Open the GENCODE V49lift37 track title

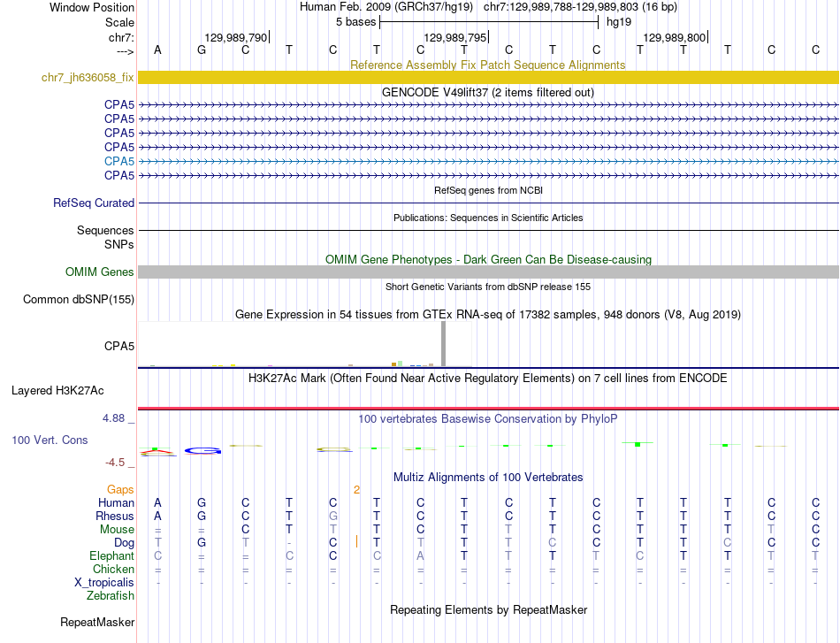pos(488,92)
